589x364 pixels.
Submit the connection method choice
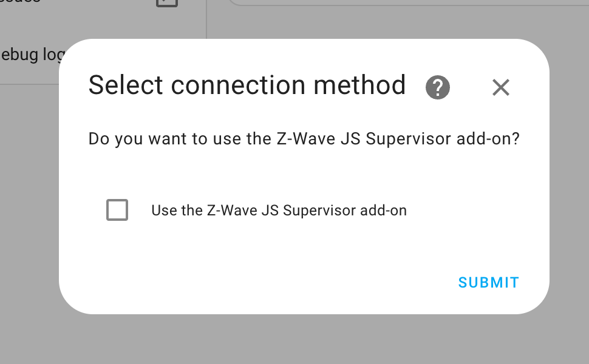tap(488, 282)
